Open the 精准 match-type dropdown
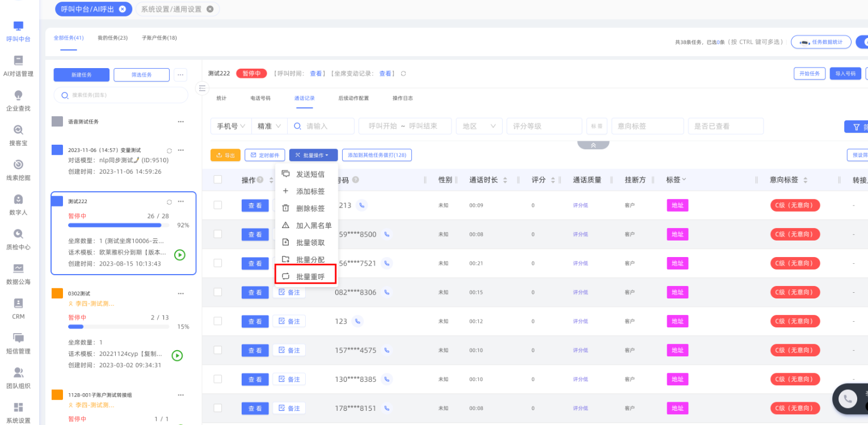Image resolution: width=868 pixels, height=425 pixels. (x=269, y=126)
